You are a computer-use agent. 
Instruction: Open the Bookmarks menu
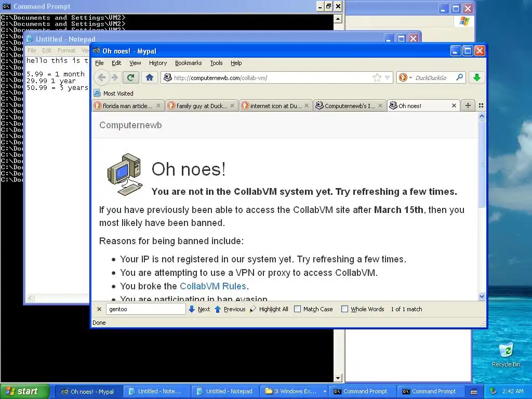pyautogui.click(x=188, y=63)
